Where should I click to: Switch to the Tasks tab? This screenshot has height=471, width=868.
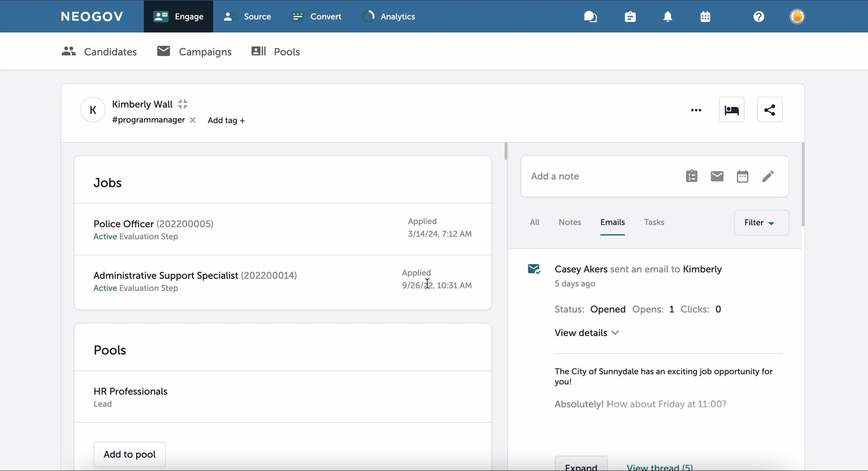click(x=654, y=222)
